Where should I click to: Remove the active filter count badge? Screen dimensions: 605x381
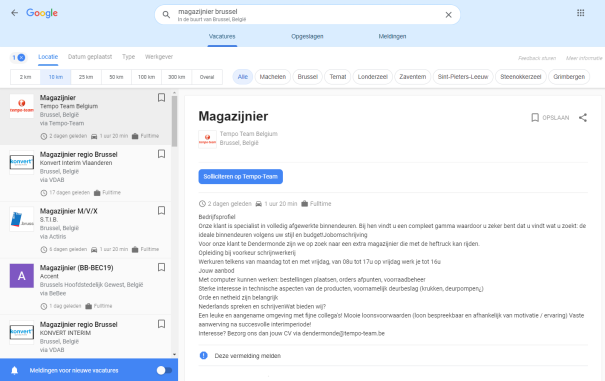(x=18, y=58)
